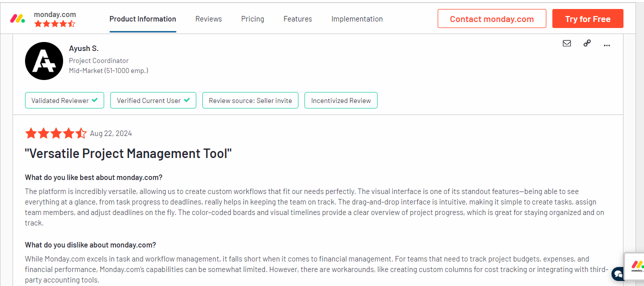Click the floating monday.com logo widget

(636, 266)
